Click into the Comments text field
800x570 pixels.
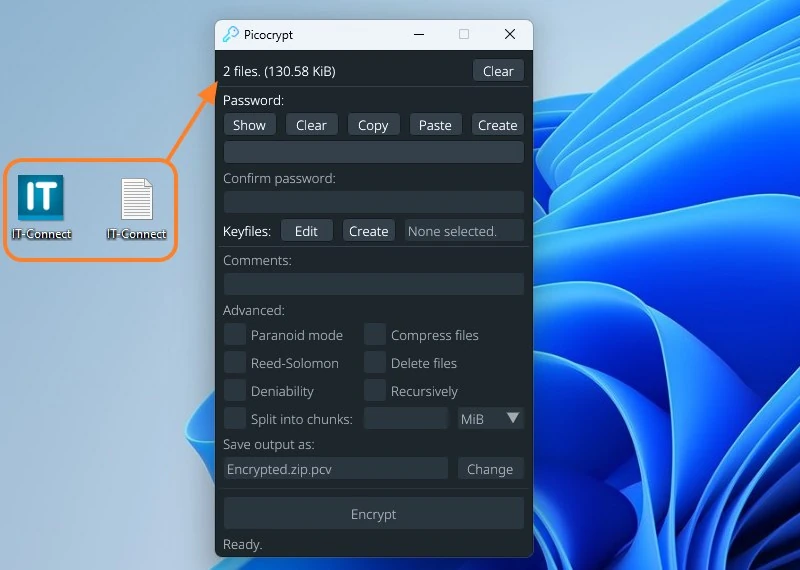[x=373, y=284]
